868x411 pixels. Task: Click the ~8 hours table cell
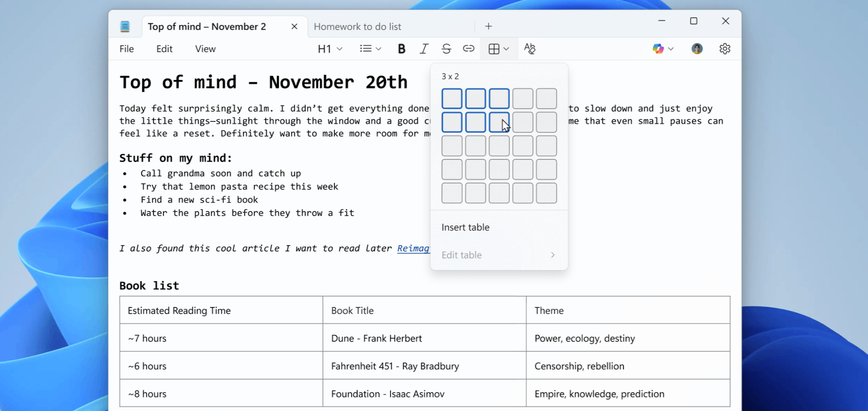tap(221, 394)
